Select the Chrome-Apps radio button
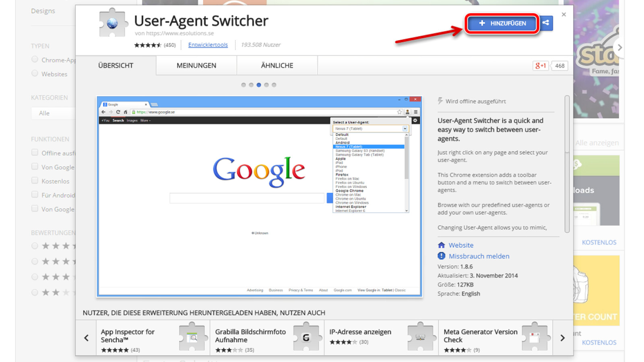 (x=35, y=60)
